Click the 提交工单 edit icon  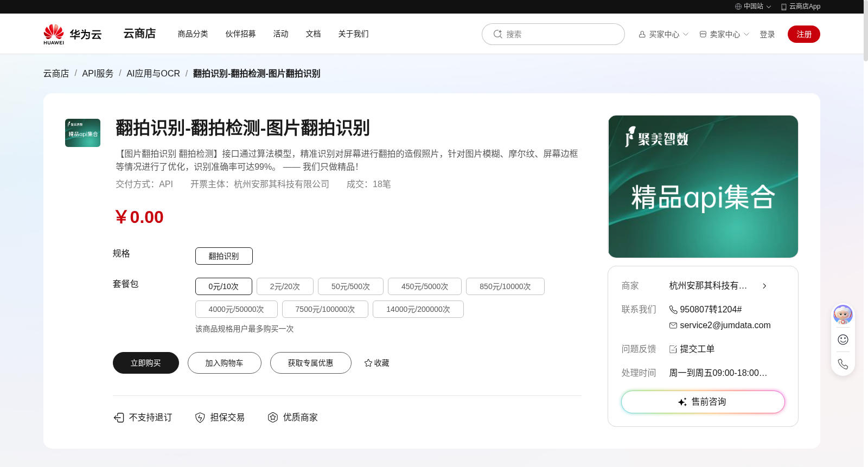click(673, 349)
